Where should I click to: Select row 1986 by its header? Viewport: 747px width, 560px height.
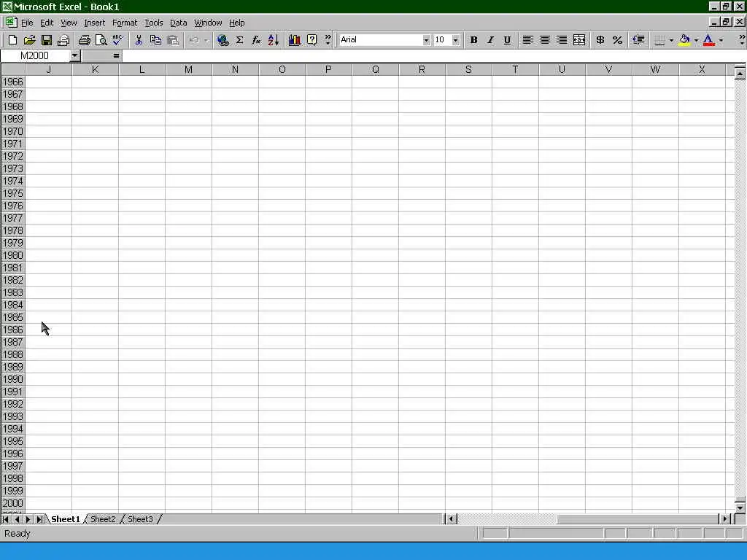click(x=13, y=330)
